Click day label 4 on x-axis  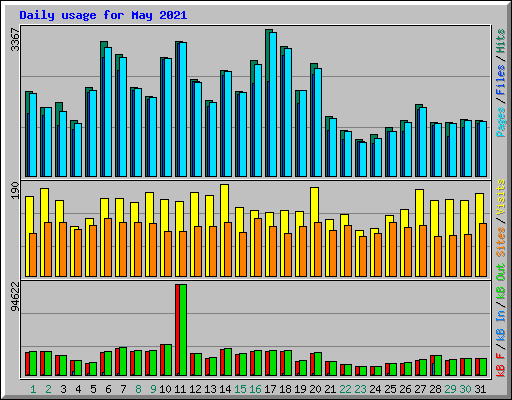point(78,389)
